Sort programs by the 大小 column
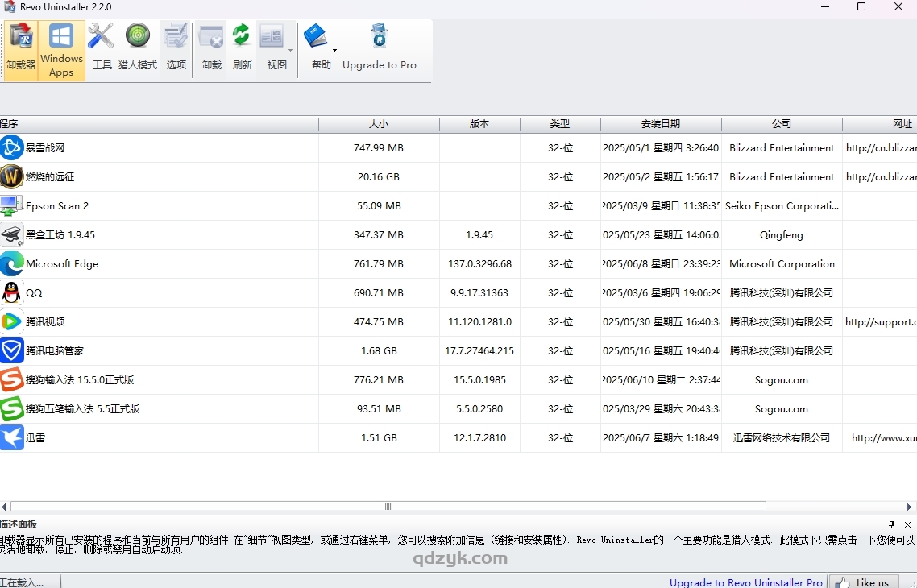 point(379,124)
